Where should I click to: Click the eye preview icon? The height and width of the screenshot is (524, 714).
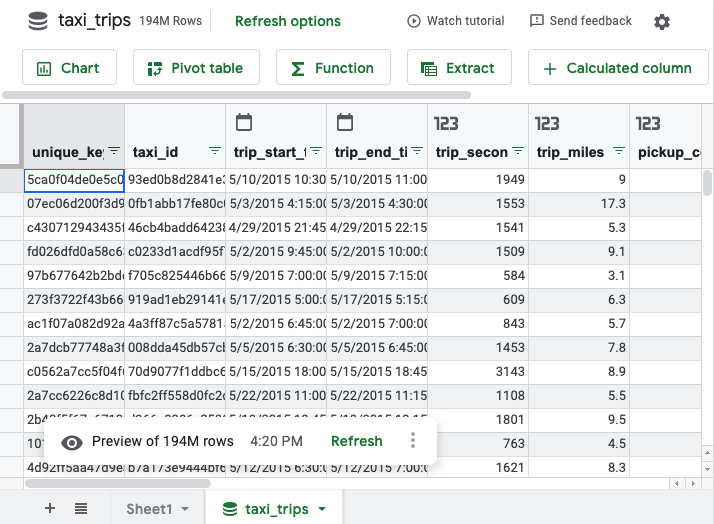point(72,442)
